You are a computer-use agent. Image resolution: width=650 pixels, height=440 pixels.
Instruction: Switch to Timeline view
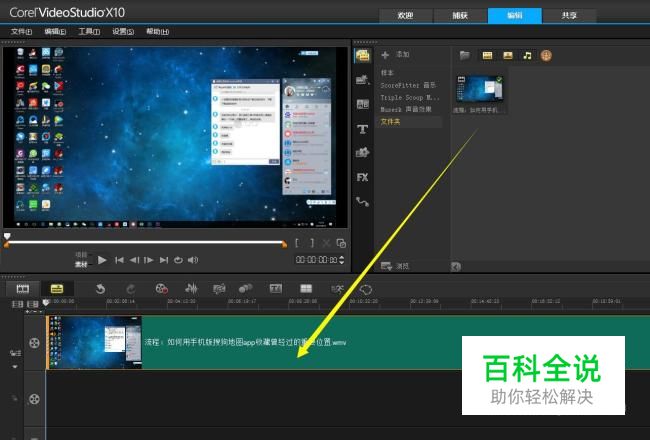click(57, 288)
